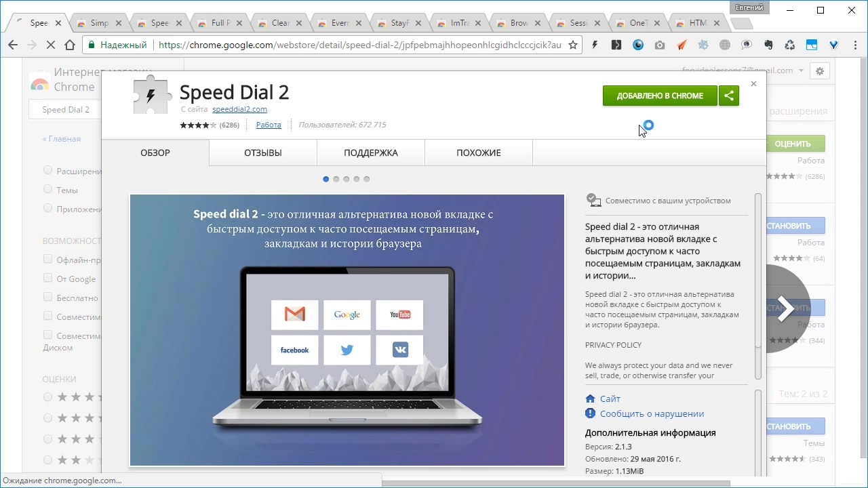Click the blue ship wheel extension icon
Screen dimensions: 868x488
coord(703,45)
